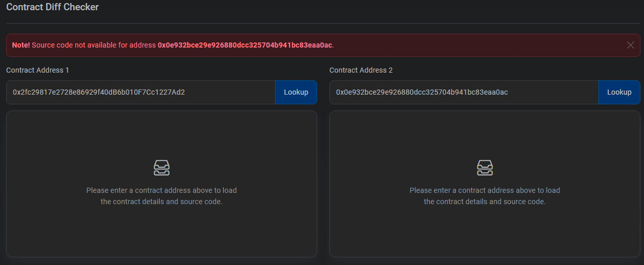The width and height of the screenshot is (644, 265).
Task: Click the empty inbox icon under Contract Address 1
Action: tap(161, 168)
